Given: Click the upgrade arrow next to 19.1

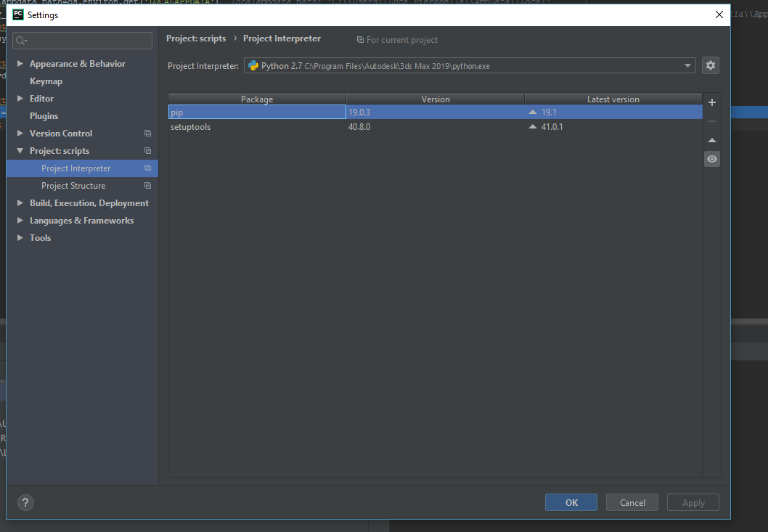Looking at the screenshot, I should point(533,112).
